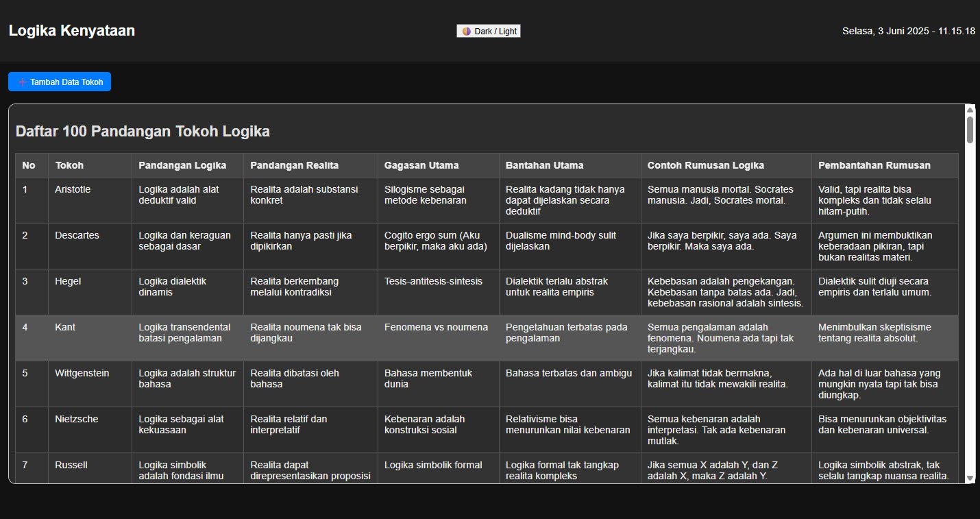
Task: Click 'Realita relatif dan interpretatif' cell
Action: (310, 430)
